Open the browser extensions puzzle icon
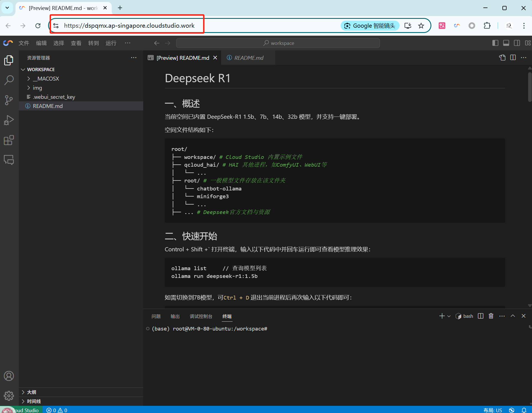The height and width of the screenshot is (413, 532). tap(487, 25)
